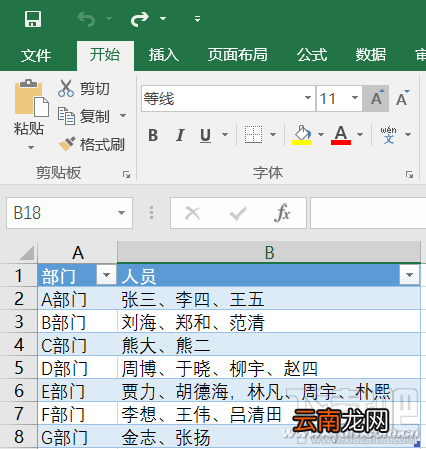
Task: Select cell 刘海、郑和、范清
Action: click(x=269, y=322)
